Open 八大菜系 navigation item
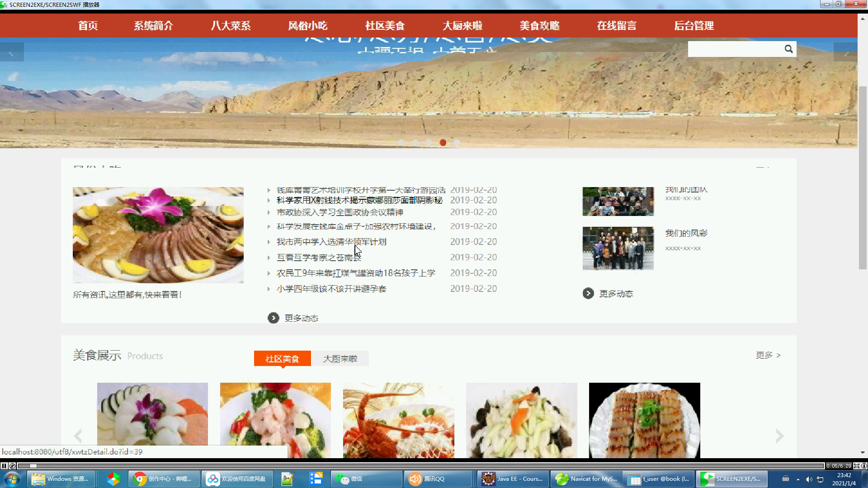Viewport: 868px width, 488px height. 231,26
